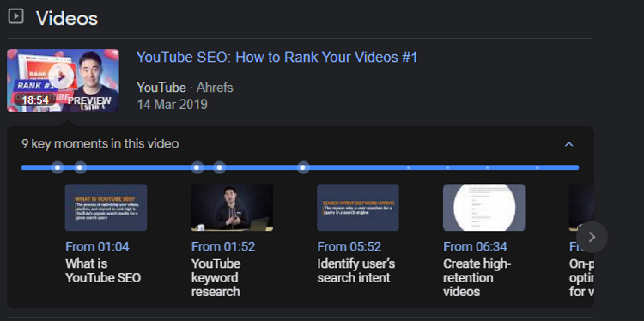
Task: Open 'What is YouTube SEO' thumbnail
Action: [x=106, y=208]
